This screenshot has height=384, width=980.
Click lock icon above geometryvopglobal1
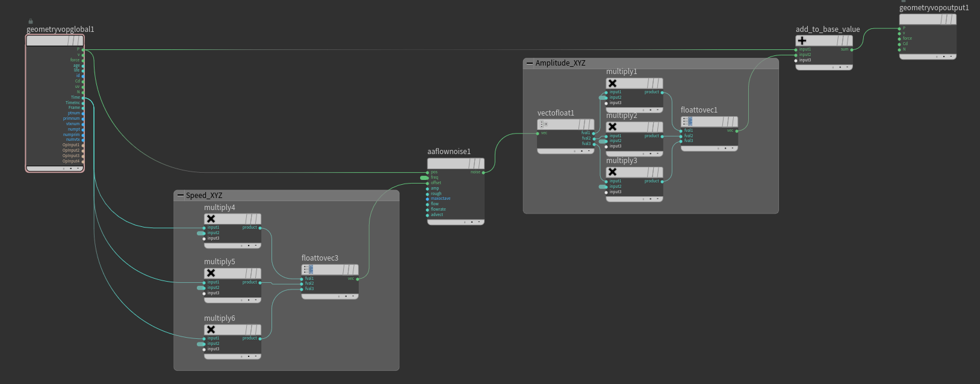[31, 21]
